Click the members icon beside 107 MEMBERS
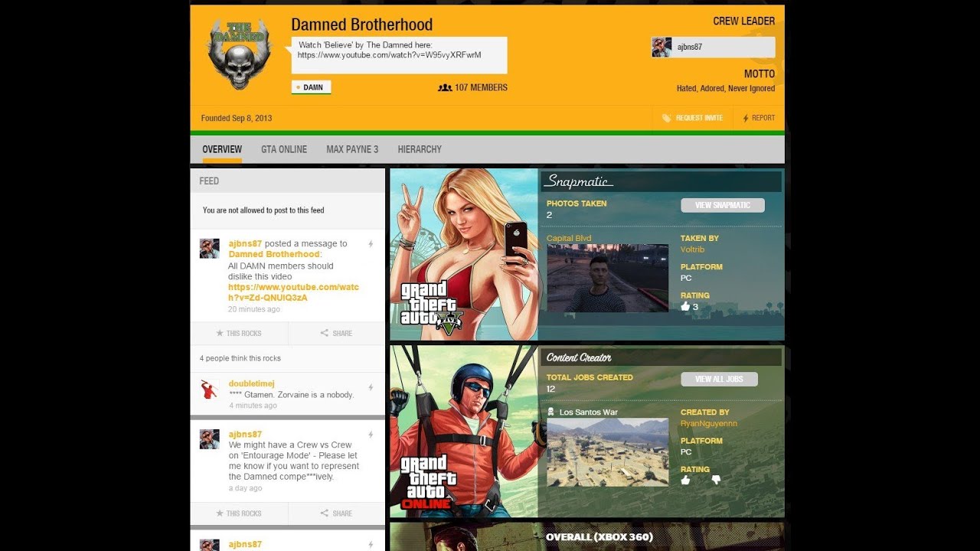Screen dimensions: 980x551 pyautogui.click(x=445, y=88)
